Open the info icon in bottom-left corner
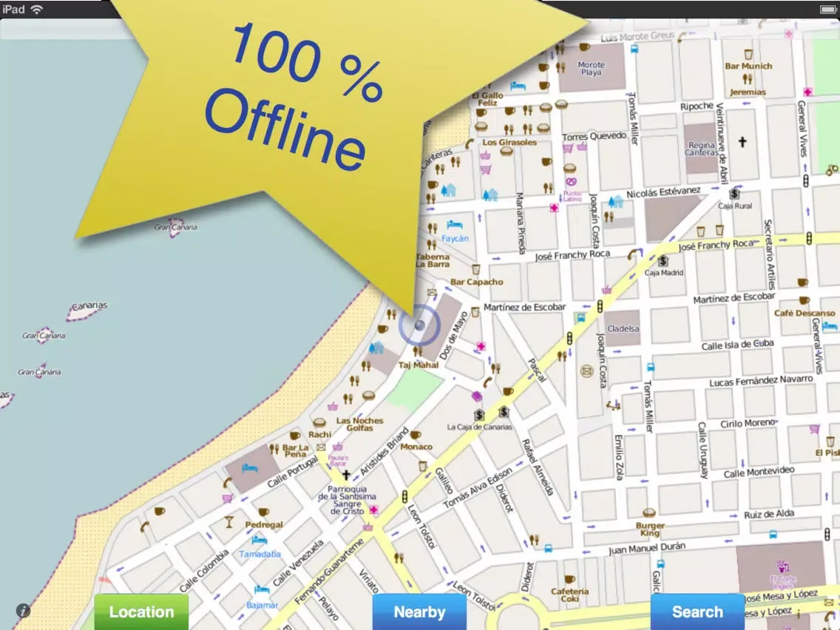This screenshot has height=630, width=840. [23, 610]
